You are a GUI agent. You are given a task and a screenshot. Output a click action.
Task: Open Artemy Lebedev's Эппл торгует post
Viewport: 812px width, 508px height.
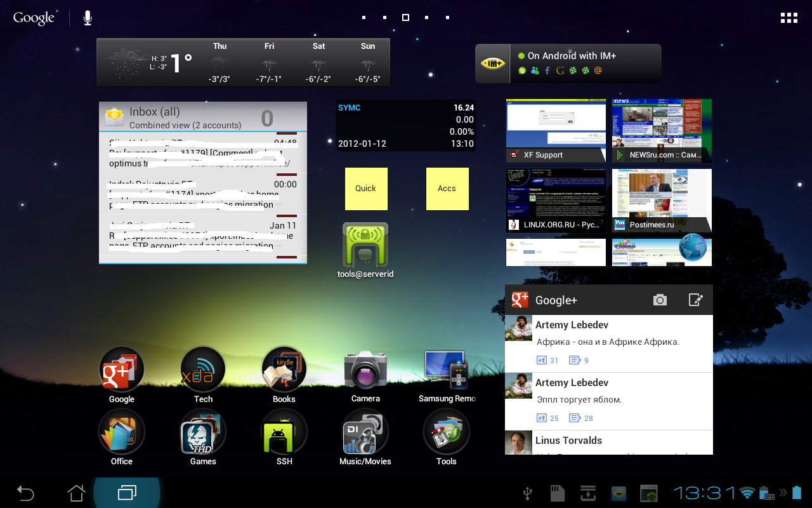[609, 401]
